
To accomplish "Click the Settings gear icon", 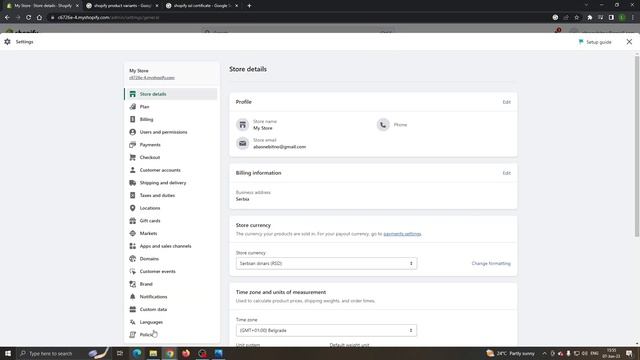I will 7,42.
